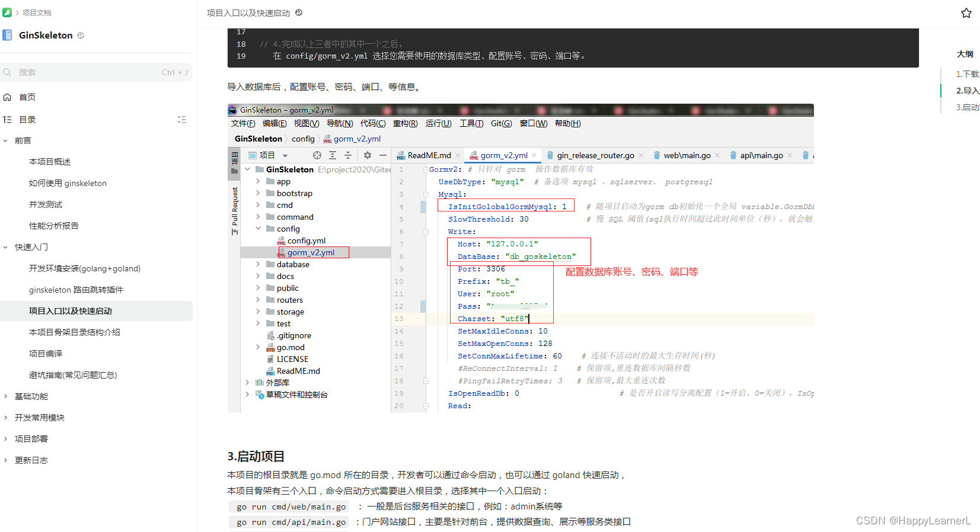Screen dimensions: 980x532
Task: Click the home icon beside 首页
Action: 7,97
